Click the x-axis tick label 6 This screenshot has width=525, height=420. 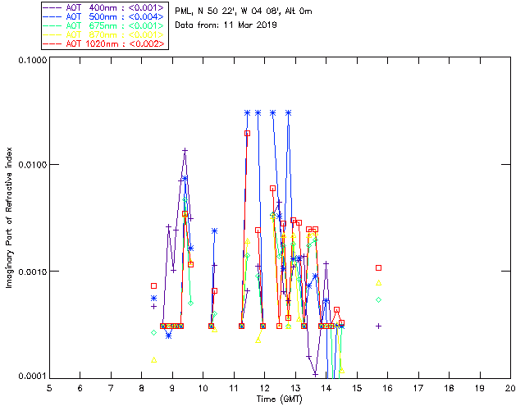tap(80, 388)
